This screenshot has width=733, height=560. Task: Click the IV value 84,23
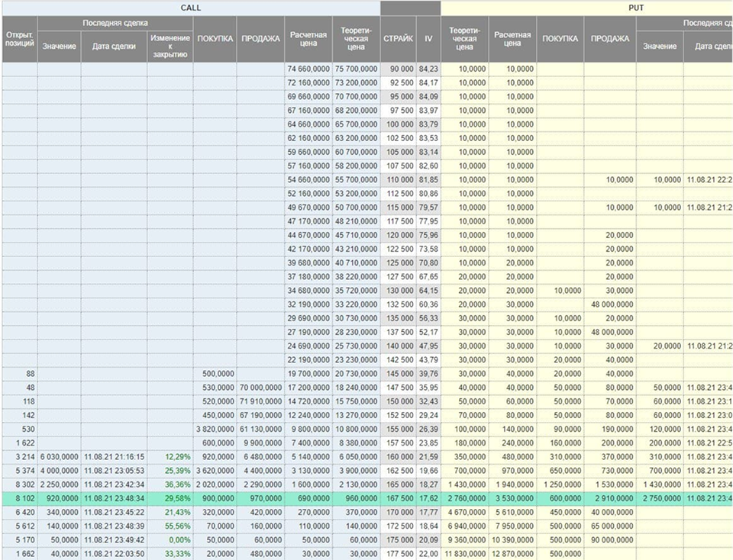click(428, 69)
